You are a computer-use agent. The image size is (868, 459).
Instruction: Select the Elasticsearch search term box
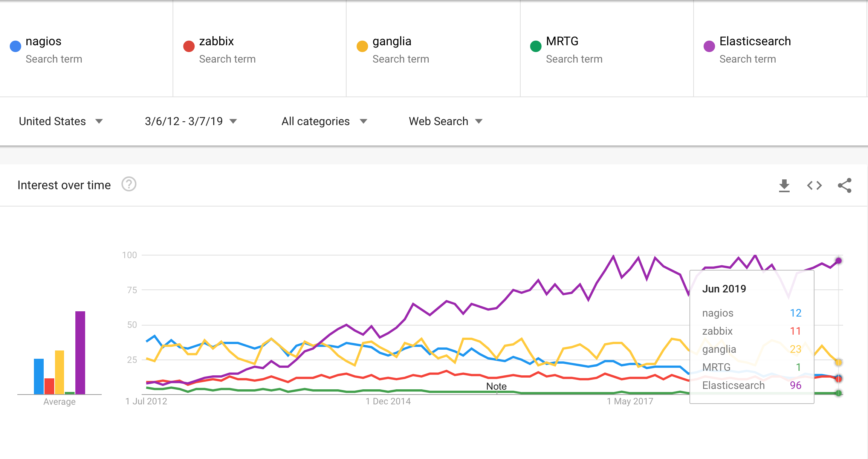pos(755,41)
